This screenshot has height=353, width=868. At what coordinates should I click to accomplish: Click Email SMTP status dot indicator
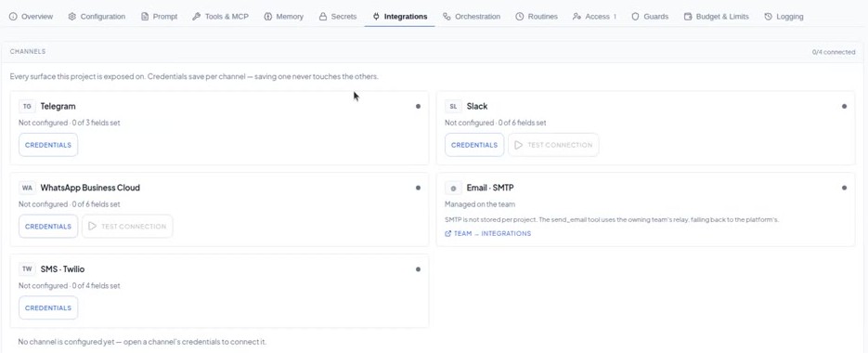pos(844,188)
